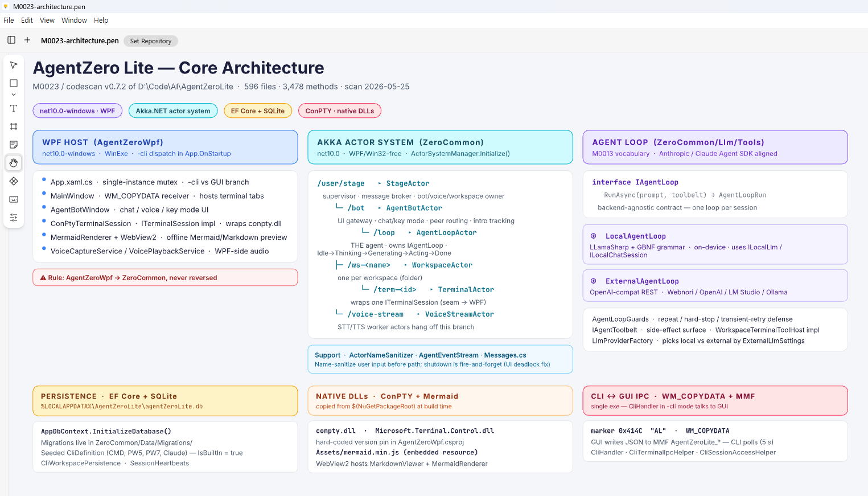Viewport: 868px width, 496px height.
Task: Select the 'AKKA ACTOR SYSTEM (ZeroCommon)' header
Action: pyautogui.click(x=441, y=147)
